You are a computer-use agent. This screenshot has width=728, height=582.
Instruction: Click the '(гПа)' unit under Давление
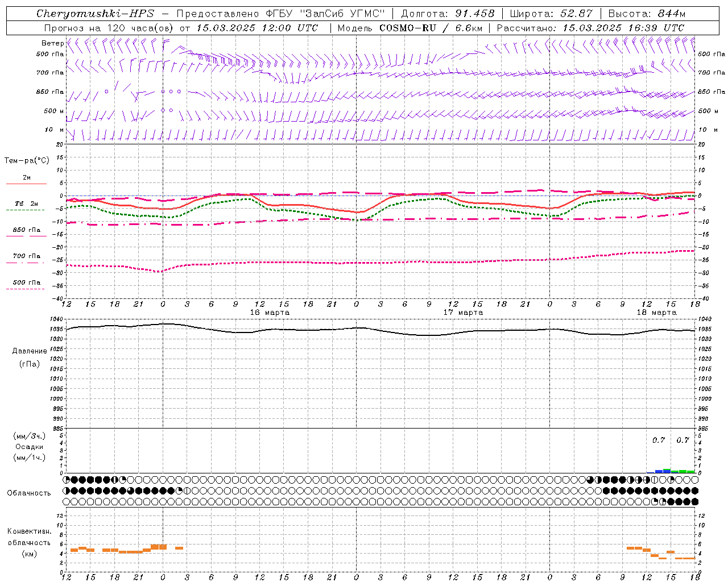(x=29, y=364)
